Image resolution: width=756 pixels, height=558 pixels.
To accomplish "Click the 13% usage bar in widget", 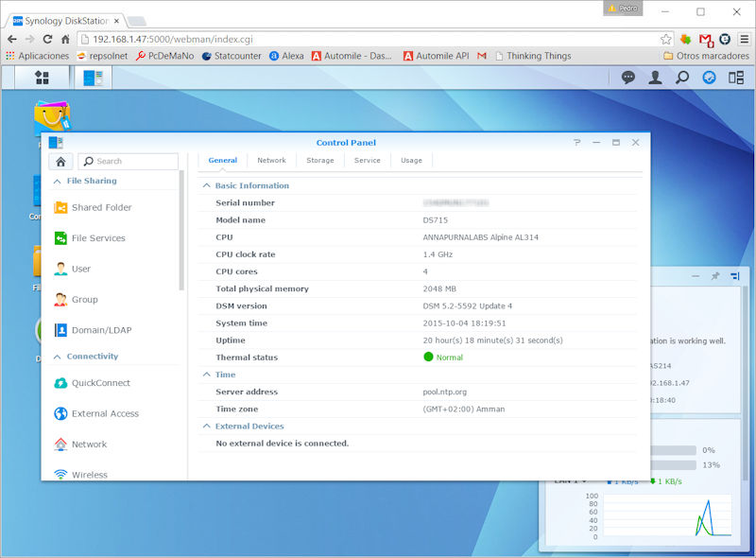I will tap(673, 464).
